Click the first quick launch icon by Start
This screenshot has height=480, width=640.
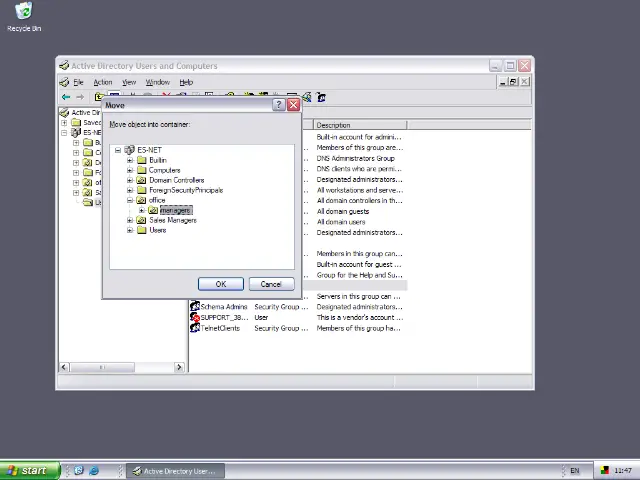(79, 470)
